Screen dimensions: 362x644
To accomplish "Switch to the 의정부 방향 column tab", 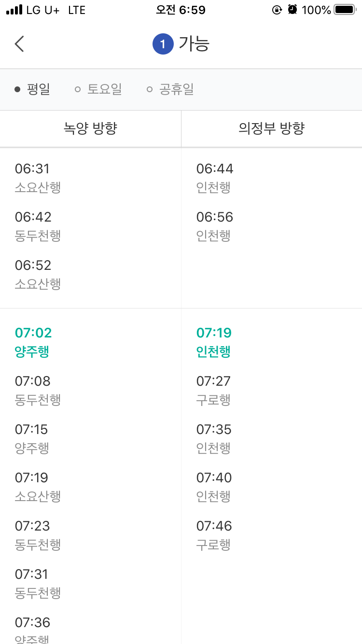I will point(272,128).
